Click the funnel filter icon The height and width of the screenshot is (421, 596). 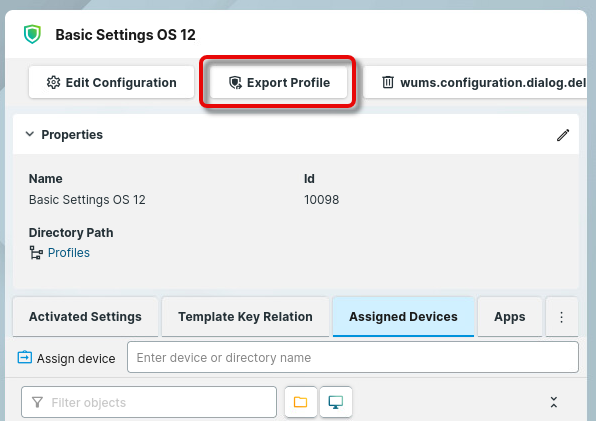[x=37, y=402]
